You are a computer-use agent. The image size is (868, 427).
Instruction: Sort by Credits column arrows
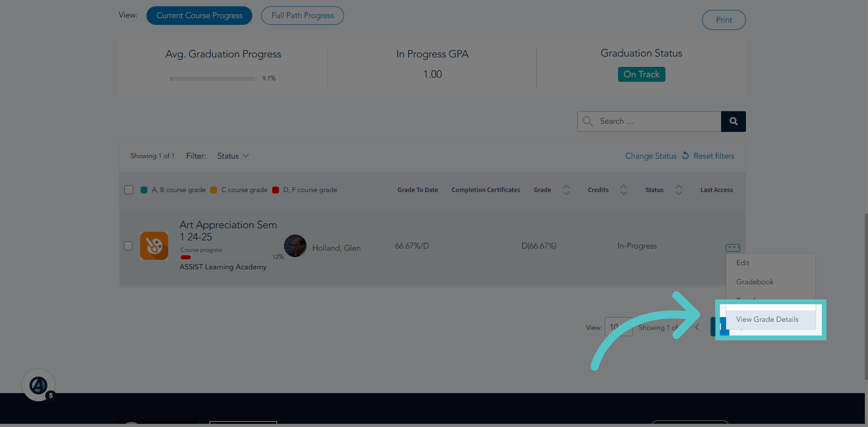pos(623,190)
